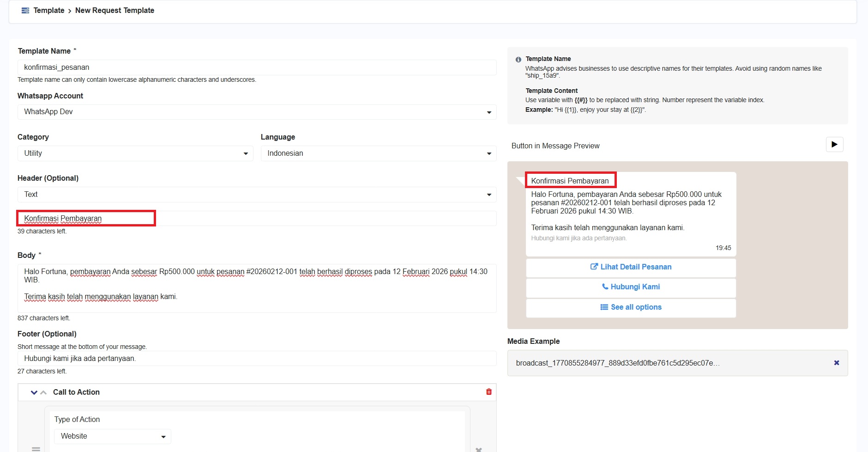The width and height of the screenshot is (868, 452).
Task: Click the Template breadcrumb menu icon
Action: [25, 11]
